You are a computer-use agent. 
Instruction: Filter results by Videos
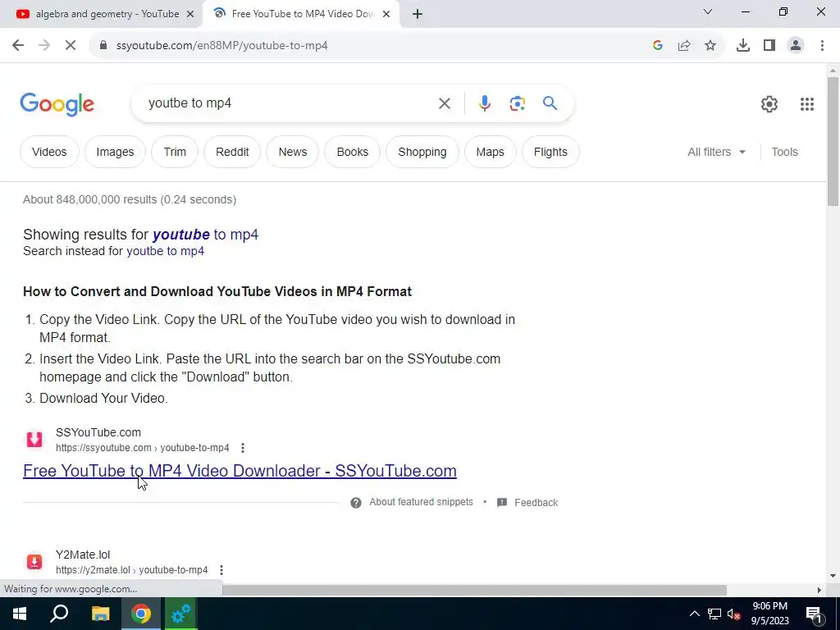tap(49, 152)
